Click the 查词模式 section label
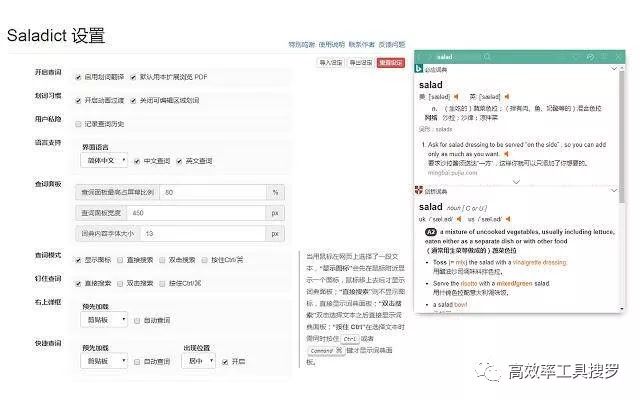The height and width of the screenshot is (400, 640). 48,256
